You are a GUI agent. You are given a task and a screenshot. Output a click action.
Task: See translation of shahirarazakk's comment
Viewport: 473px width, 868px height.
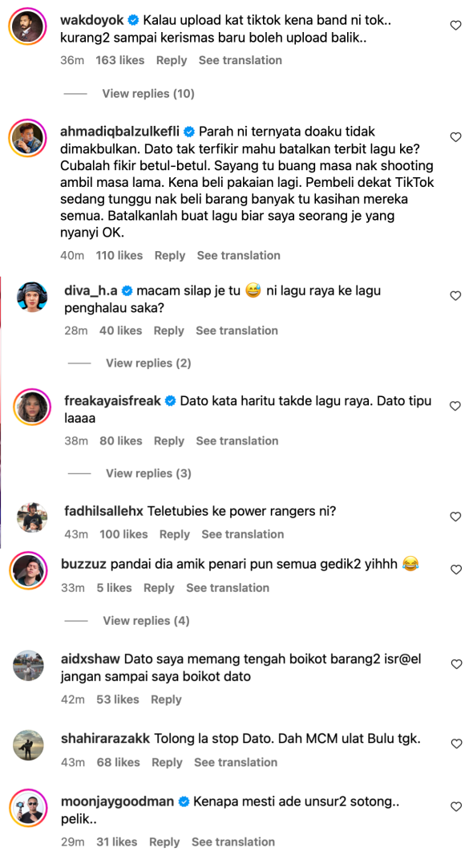point(236,762)
